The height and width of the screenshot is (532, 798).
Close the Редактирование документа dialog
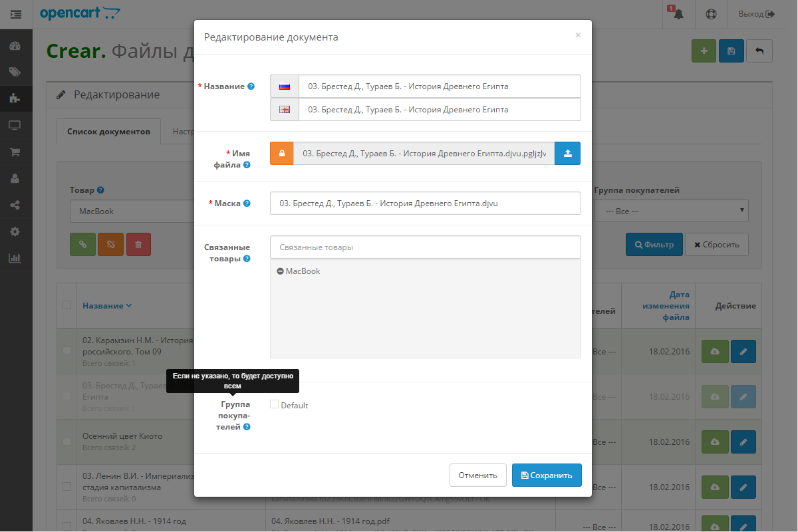click(x=578, y=35)
